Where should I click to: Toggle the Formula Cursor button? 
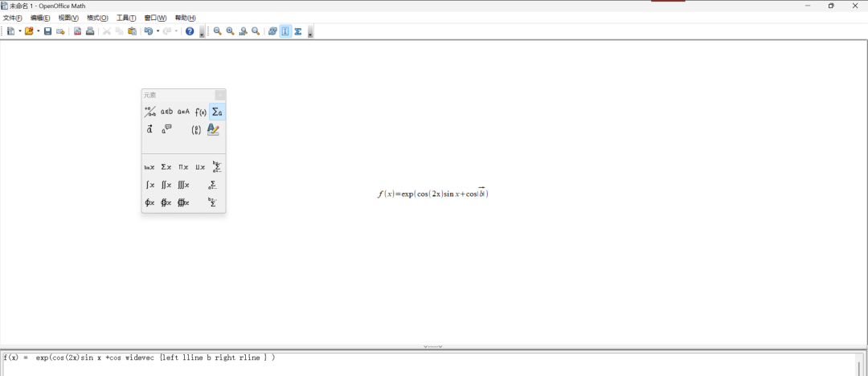pos(285,31)
